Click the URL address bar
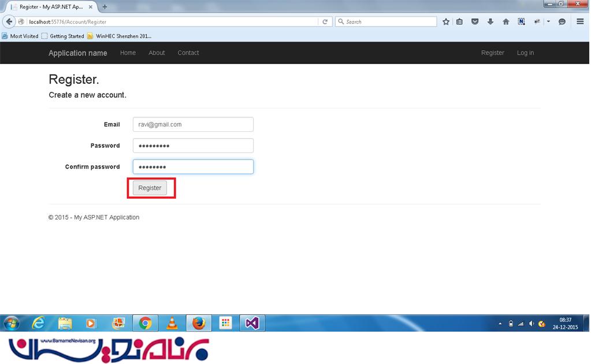This screenshot has height=364, width=591. coord(173,22)
